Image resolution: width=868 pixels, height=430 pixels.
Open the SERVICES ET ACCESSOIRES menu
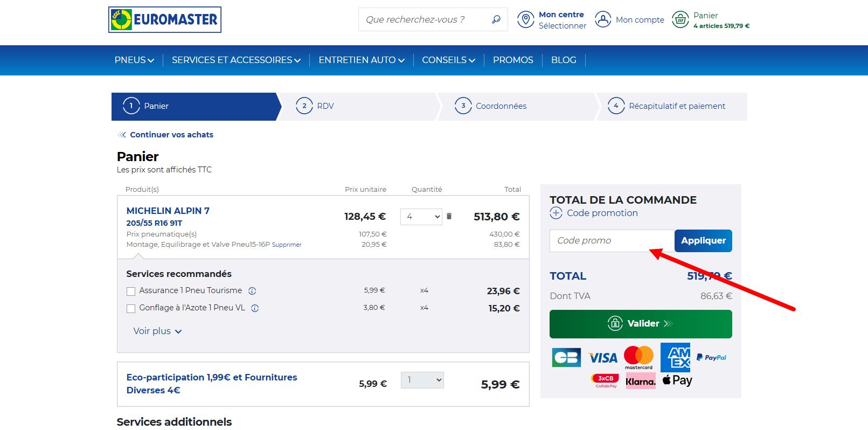pos(236,60)
